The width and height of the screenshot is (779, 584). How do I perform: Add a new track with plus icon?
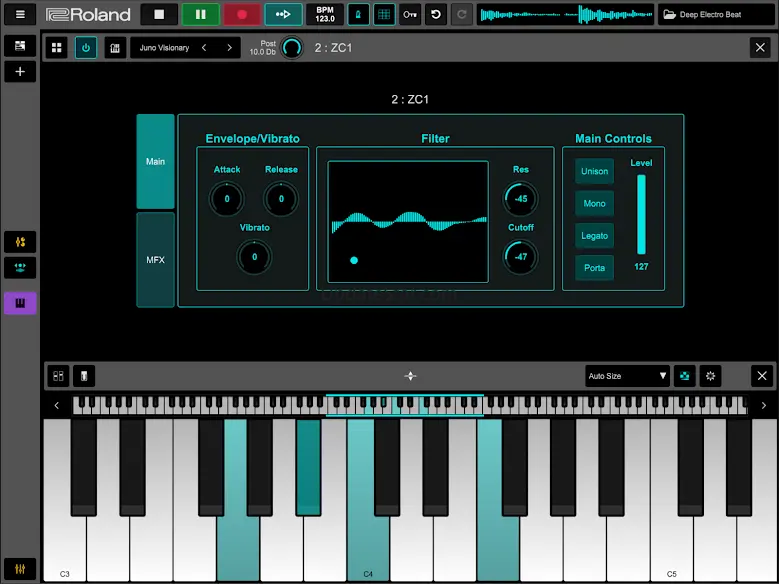coord(20,72)
